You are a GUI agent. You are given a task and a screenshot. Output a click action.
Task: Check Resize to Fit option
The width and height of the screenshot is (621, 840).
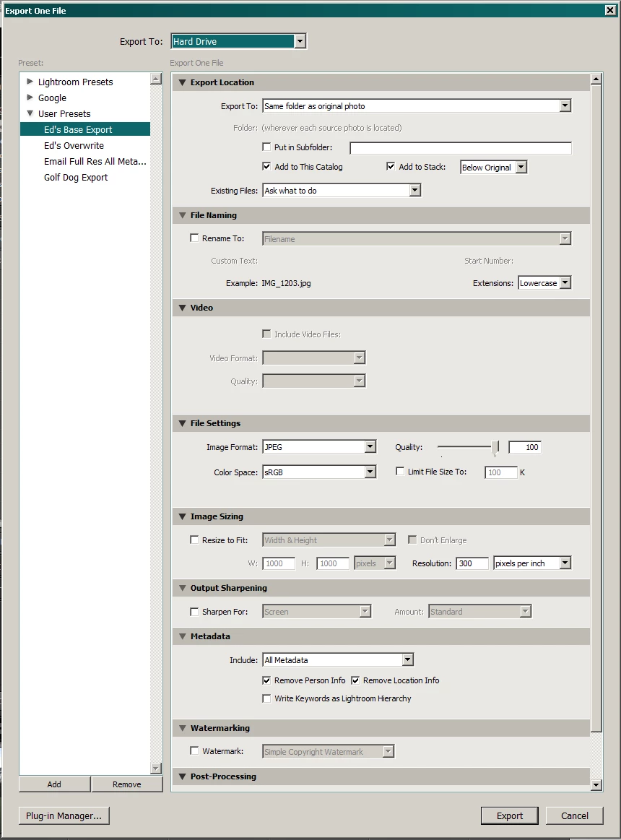pyautogui.click(x=194, y=540)
